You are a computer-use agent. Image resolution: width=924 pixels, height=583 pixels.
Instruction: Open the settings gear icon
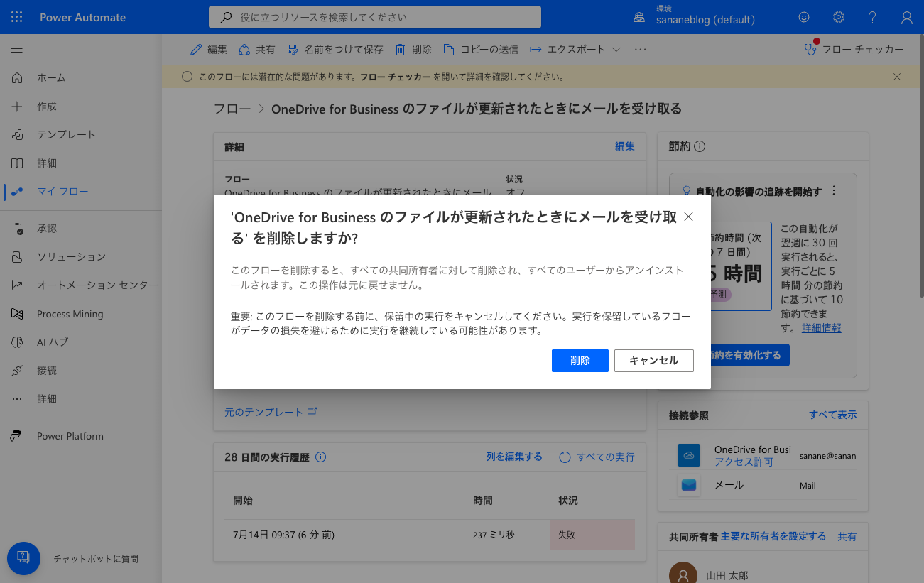[839, 17]
